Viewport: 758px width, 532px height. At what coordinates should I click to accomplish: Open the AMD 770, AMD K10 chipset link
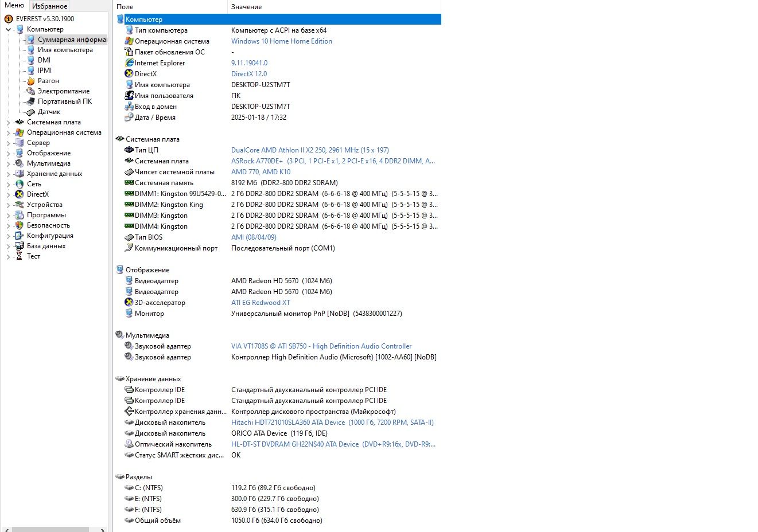coord(261,172)
